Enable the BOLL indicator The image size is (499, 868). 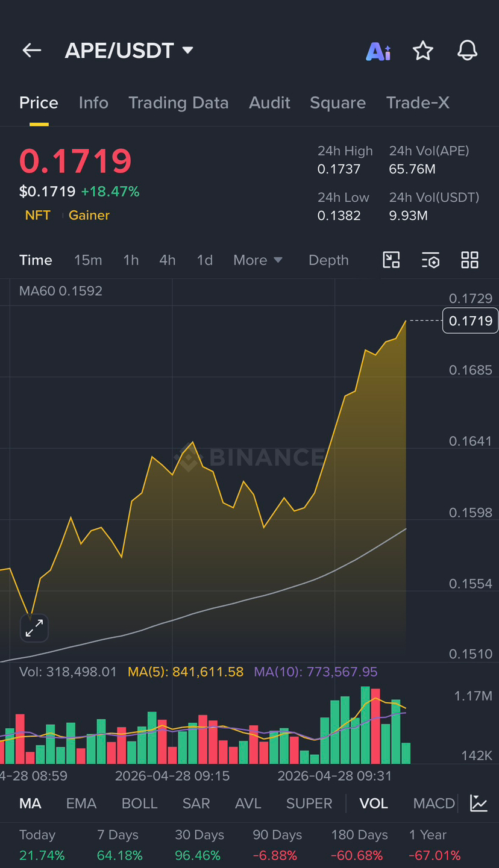pos(139,804)
